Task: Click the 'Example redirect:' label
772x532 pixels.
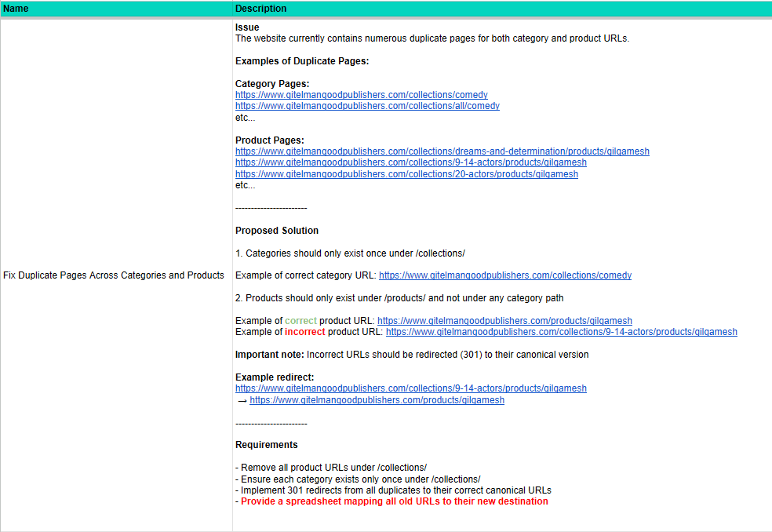Action: point(275,377)
